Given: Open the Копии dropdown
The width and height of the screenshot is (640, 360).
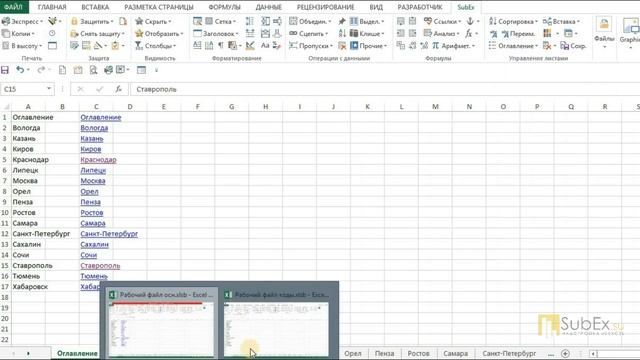Looking at the screenshot, I should pos(19,33).
